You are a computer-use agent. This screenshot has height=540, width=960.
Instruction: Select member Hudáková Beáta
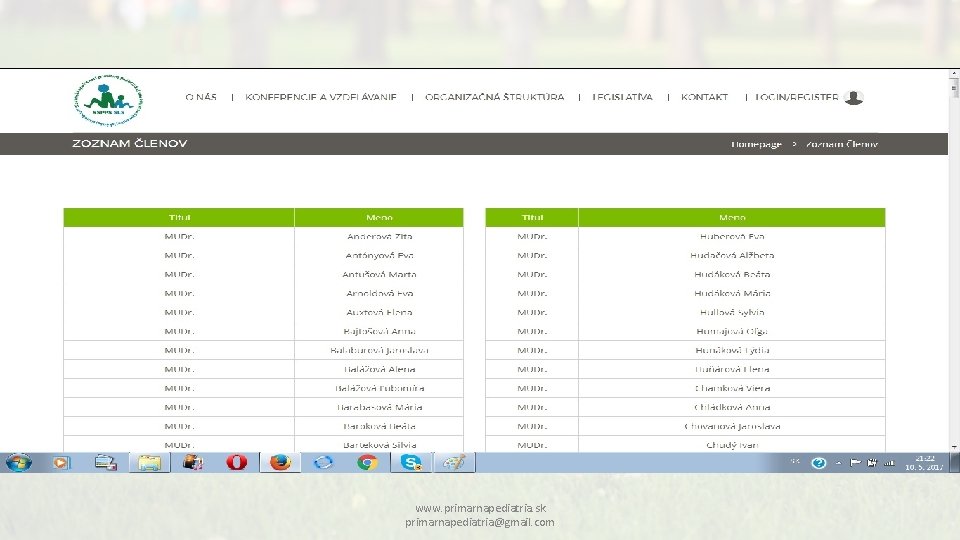click(x=732, y=274)
